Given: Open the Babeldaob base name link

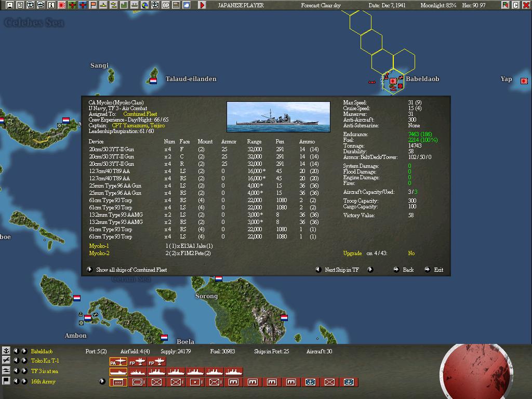Looking at the screenshot, I should (42, 351).
